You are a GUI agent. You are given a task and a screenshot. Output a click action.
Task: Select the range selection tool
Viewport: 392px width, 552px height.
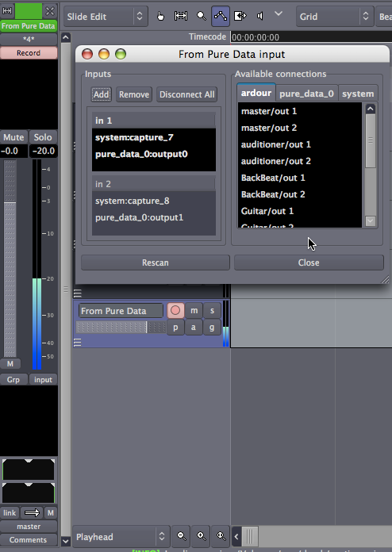[181, 16]
